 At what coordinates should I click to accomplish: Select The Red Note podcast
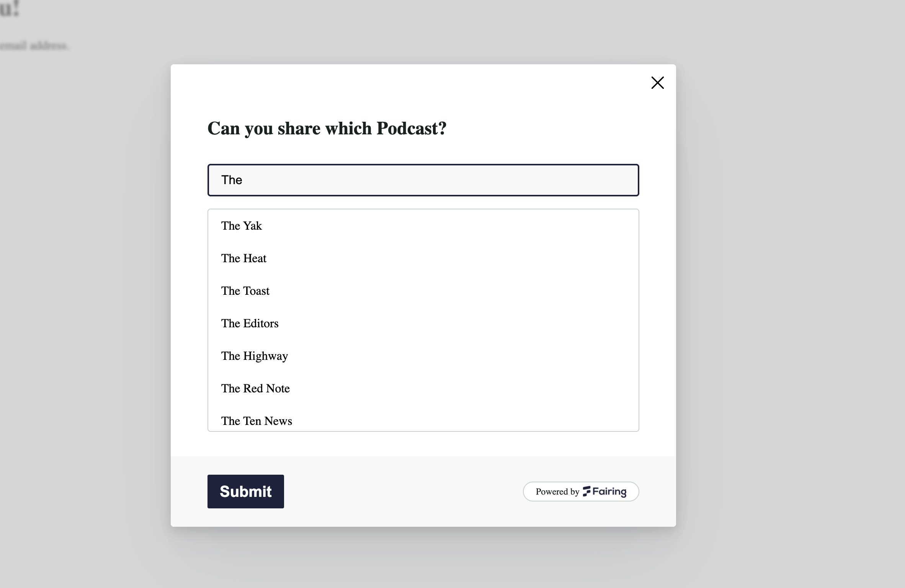pyautogui.click(x=423, y=389)
